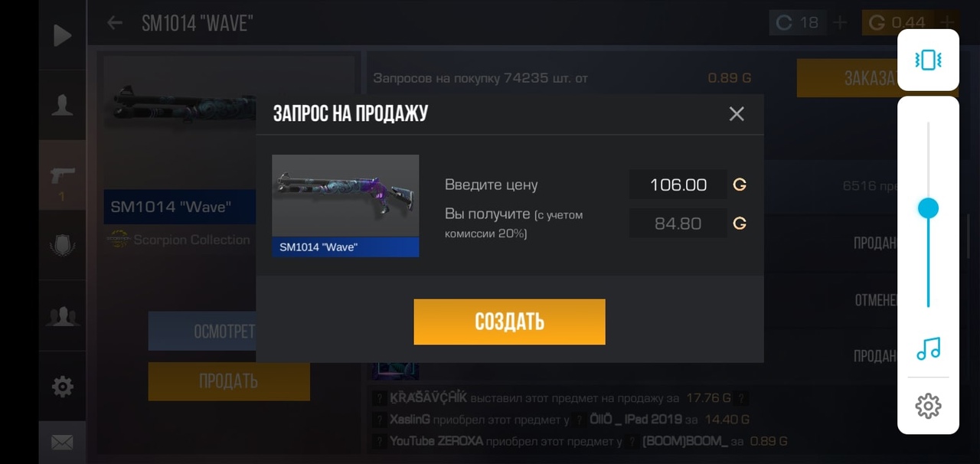The height and width of the screenshot is (464, 980).
Task: Click the received amount field showing 84.80
Action: 678,224
